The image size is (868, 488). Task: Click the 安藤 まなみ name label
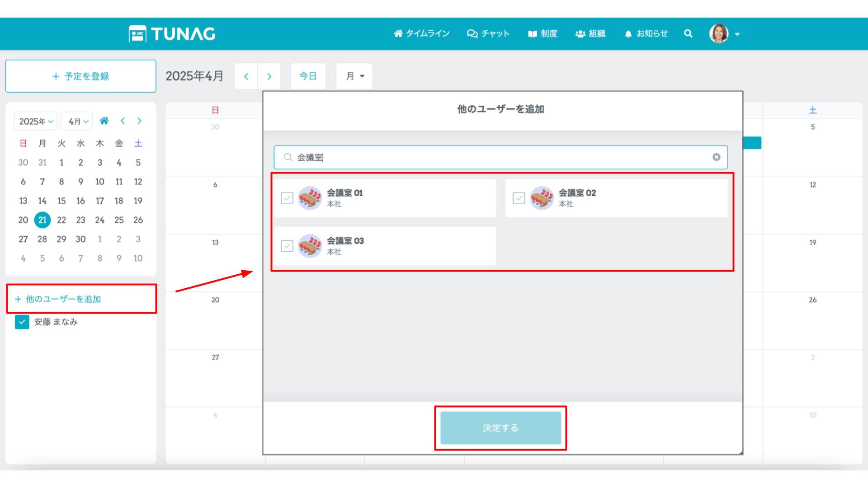click(56, 322)
